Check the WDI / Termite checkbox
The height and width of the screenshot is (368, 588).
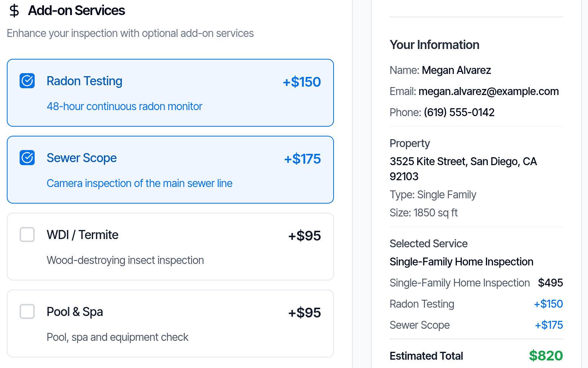(x=27, y=235)
